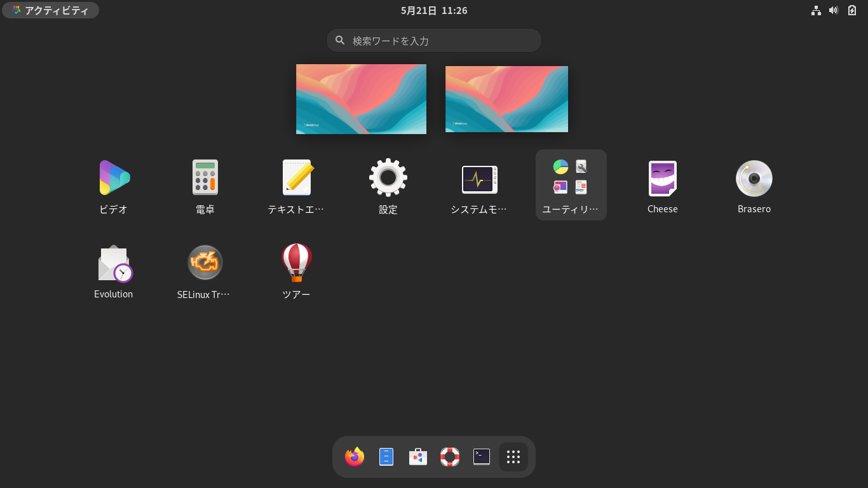Launch Terminal from the dock
This screenshot has height=488, width=868.
(x=482, y=456)
